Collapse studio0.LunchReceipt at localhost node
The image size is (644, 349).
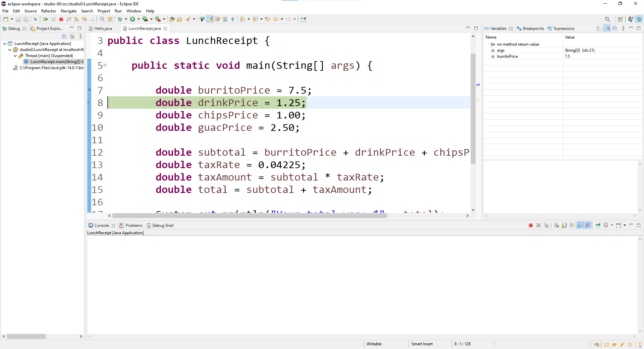coord(10,50)
